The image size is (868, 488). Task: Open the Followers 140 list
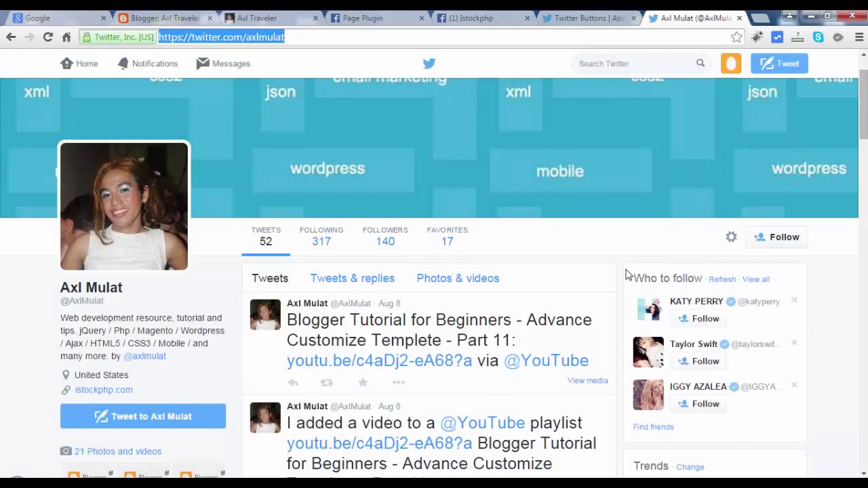[x=385, y=237]
